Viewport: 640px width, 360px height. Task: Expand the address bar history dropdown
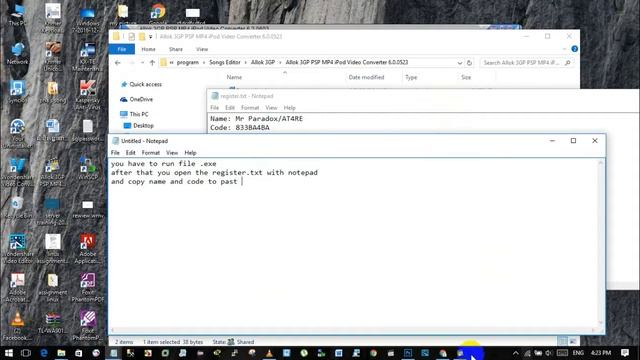(460, 63)
